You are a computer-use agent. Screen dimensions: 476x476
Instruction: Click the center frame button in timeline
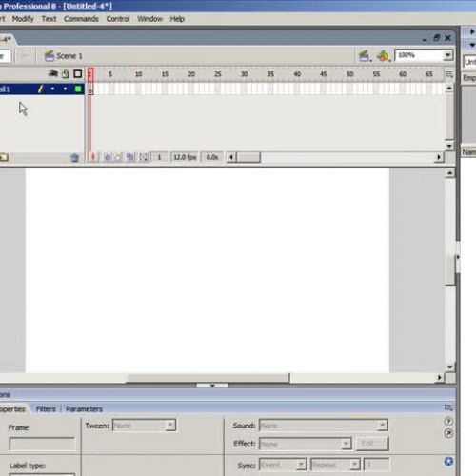point(93,157)
